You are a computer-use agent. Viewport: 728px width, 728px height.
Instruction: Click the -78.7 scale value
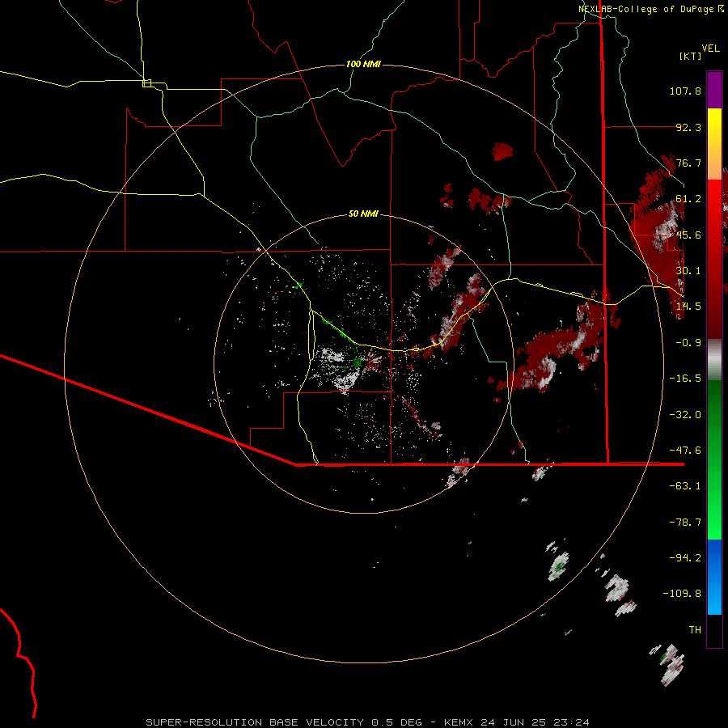click(685, 523)
